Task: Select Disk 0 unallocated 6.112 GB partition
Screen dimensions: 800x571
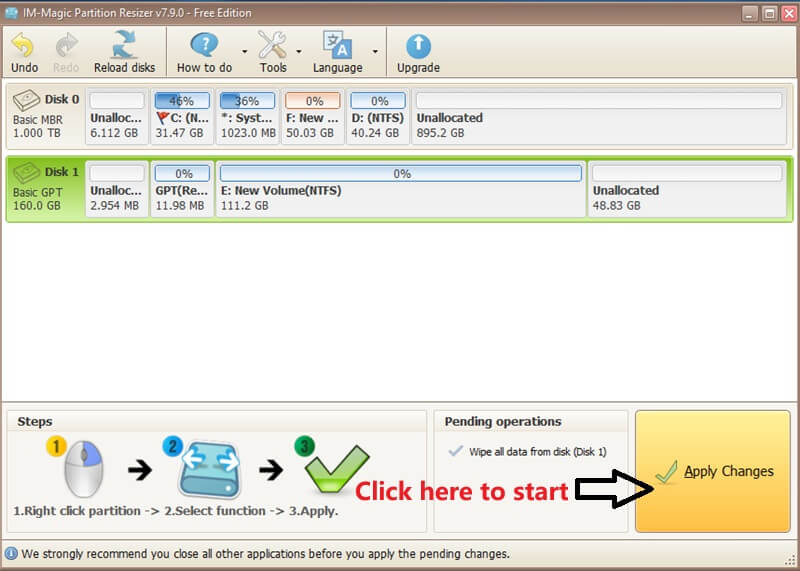Action: pyautogui.click(x=117, y=116)
